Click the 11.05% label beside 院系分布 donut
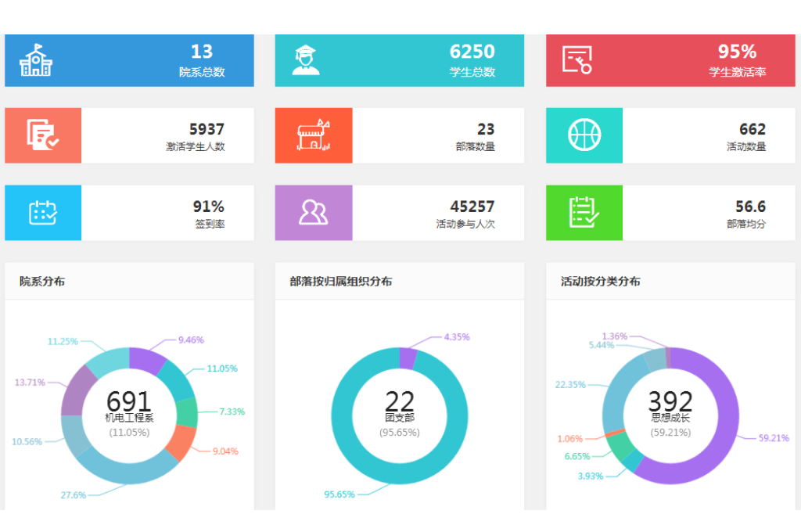The height and width of the screenshot is (532, 801). click(222, 368)
